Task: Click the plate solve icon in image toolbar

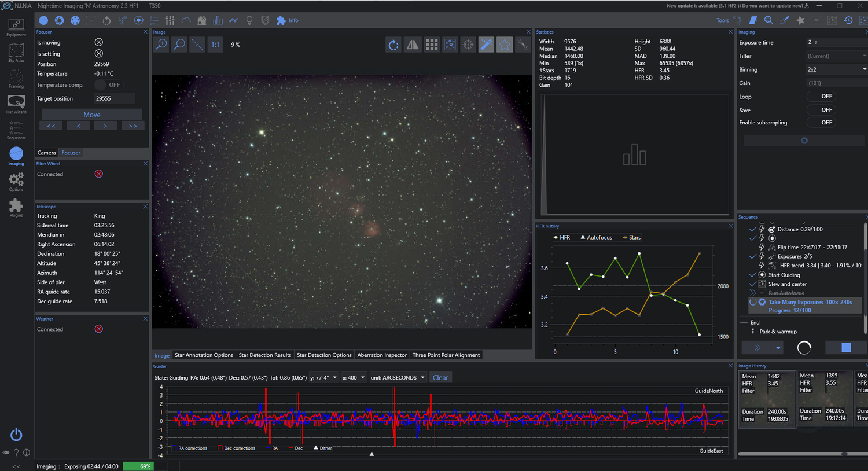Action: click(x=450, y=45)
